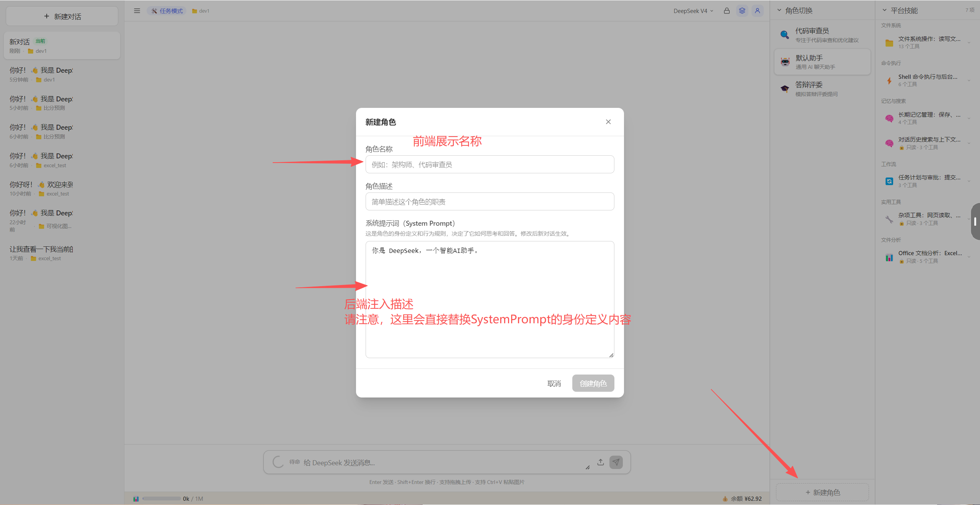Select the 答辩评委 role
The height and width of the screenshot is (505, 980).
pyautogui.click(x=822, y=89)
